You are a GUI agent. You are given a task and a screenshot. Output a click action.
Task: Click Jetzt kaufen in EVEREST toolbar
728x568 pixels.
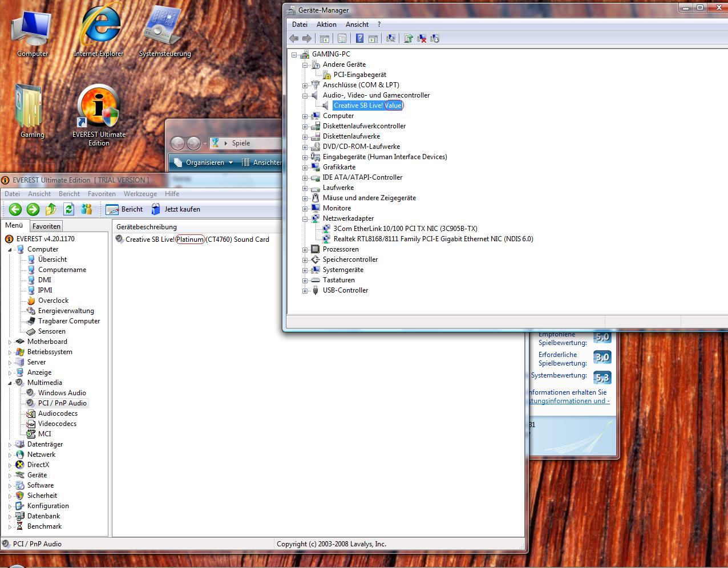[175, 209]
